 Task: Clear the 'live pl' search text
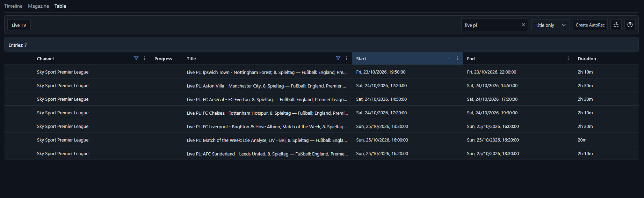[x=523, y=25]
